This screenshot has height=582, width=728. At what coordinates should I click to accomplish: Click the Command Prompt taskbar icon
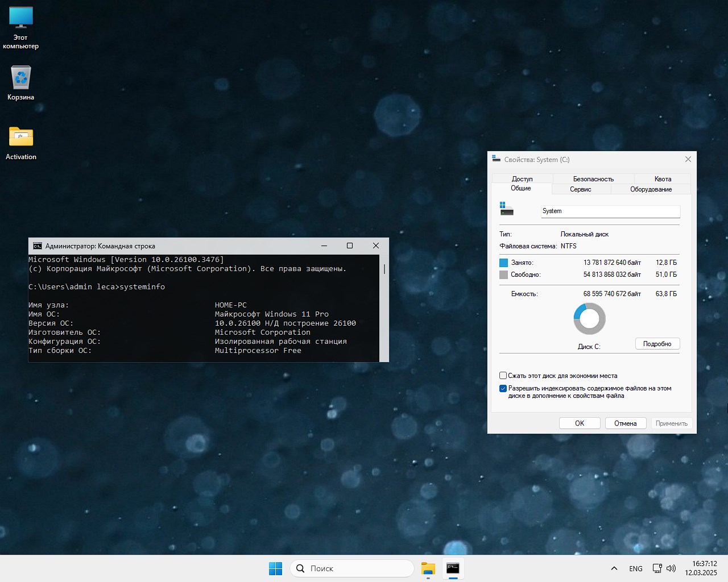[453, 568]
